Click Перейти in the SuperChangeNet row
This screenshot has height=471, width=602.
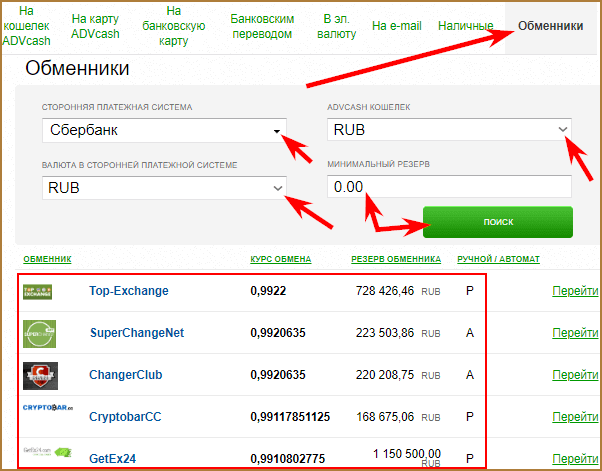[x=575, y=333]
